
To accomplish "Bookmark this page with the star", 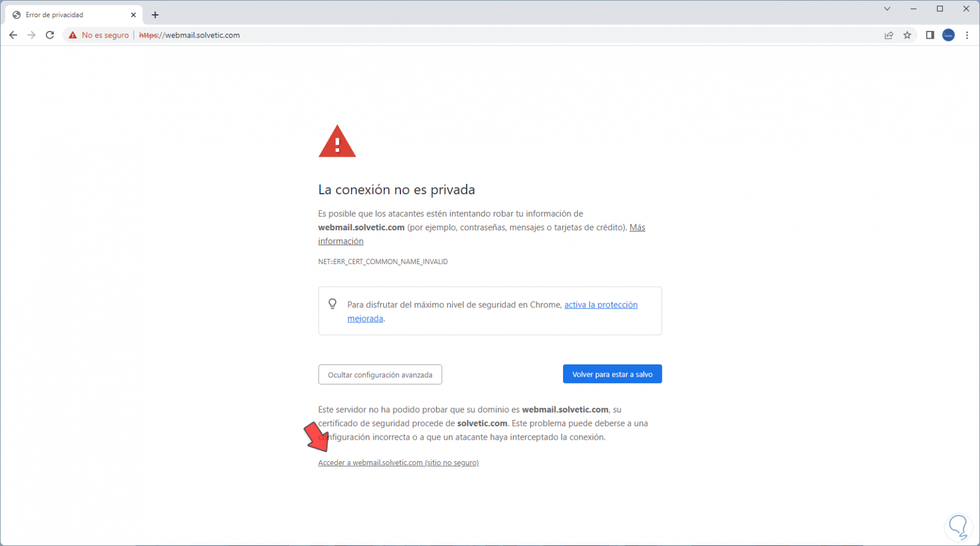I will [x=908, y=35].
